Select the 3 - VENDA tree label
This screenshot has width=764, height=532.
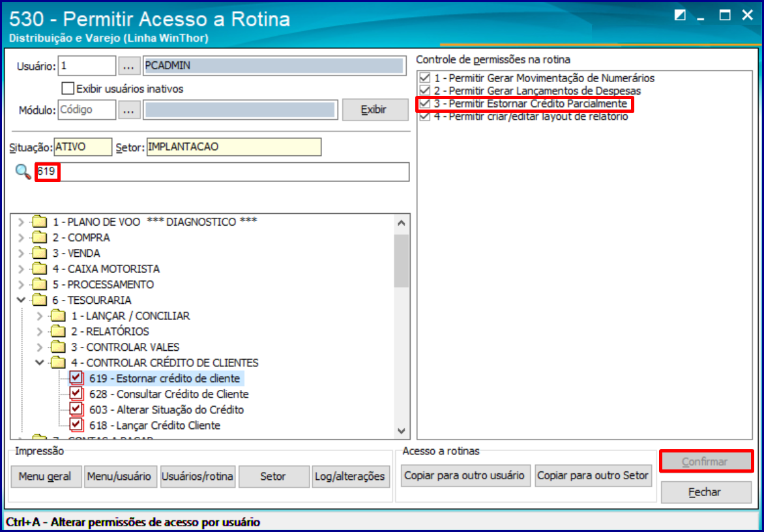tap(76, 254)
